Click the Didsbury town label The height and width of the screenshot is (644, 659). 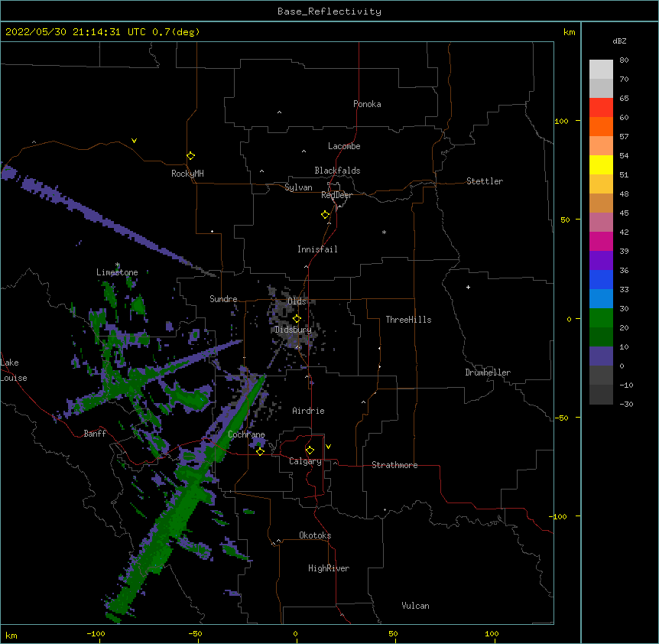coord(293,330)
